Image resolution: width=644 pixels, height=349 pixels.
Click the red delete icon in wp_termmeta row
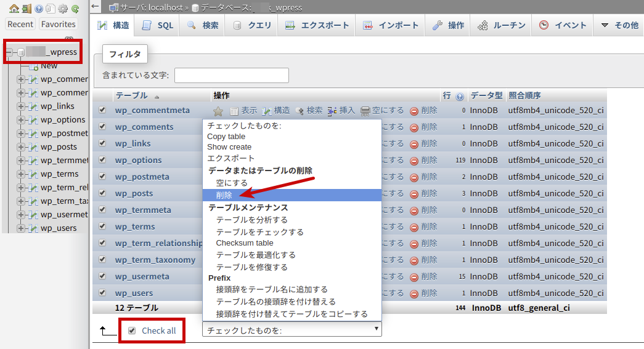414,211
